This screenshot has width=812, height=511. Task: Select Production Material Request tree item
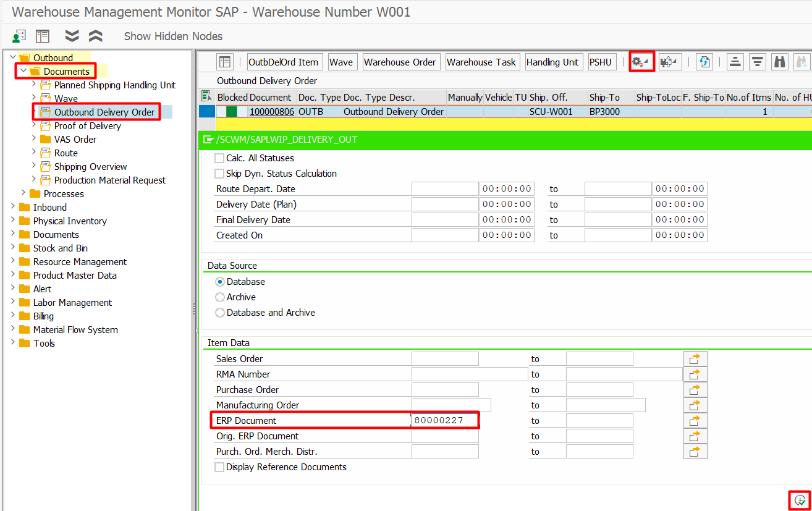[110, 180]
